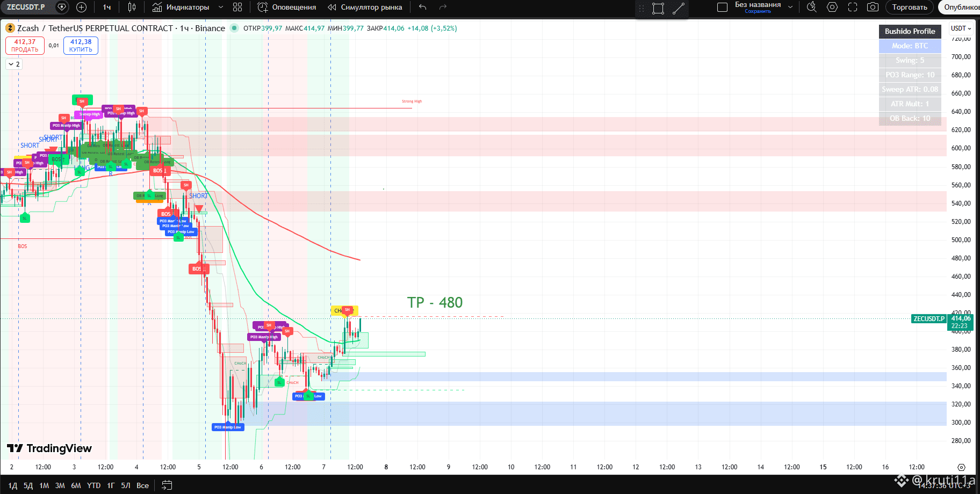
Task: Open the ZECUSDT.P symbol search
Action: [26, 7]
